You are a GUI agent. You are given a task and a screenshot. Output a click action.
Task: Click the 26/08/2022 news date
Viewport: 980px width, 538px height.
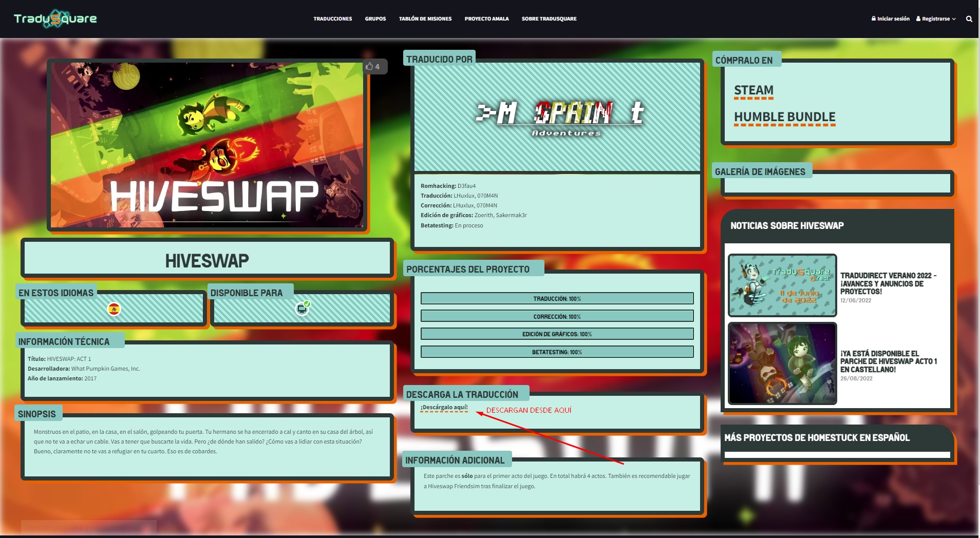tap(856, 378)
